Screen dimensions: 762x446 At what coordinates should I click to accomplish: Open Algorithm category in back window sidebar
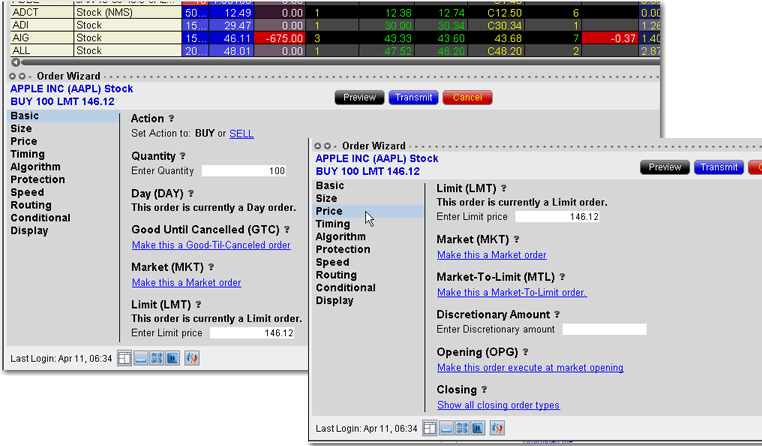35,167
